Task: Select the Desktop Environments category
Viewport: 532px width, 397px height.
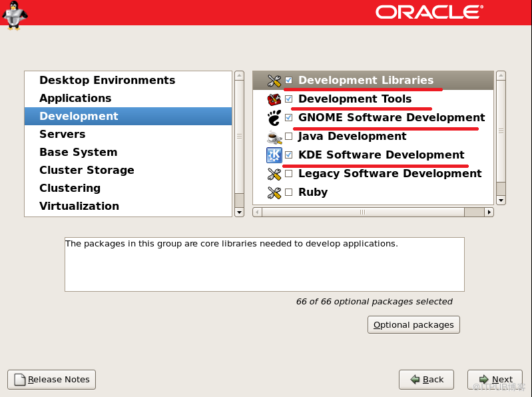Action: click(x=129, y=80)
